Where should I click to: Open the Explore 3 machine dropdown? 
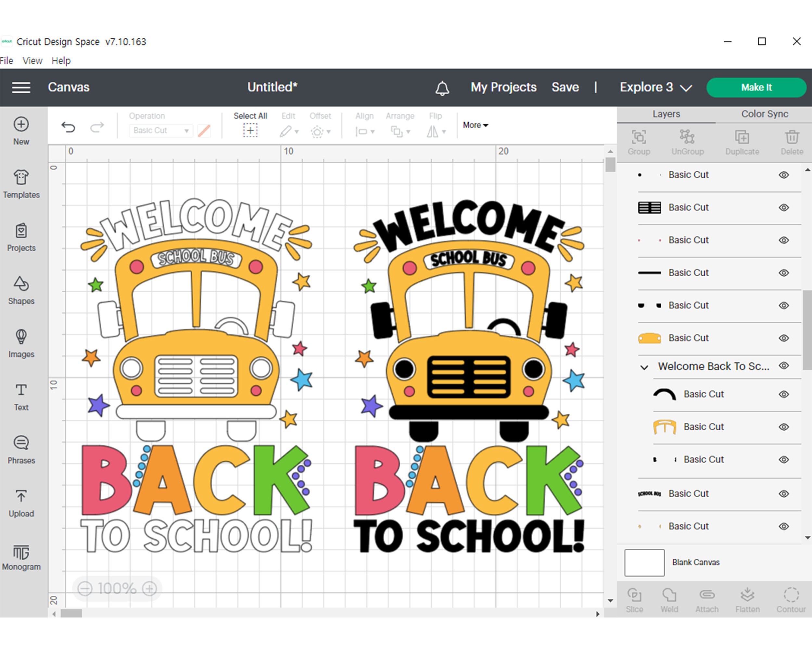pos(655,87)
